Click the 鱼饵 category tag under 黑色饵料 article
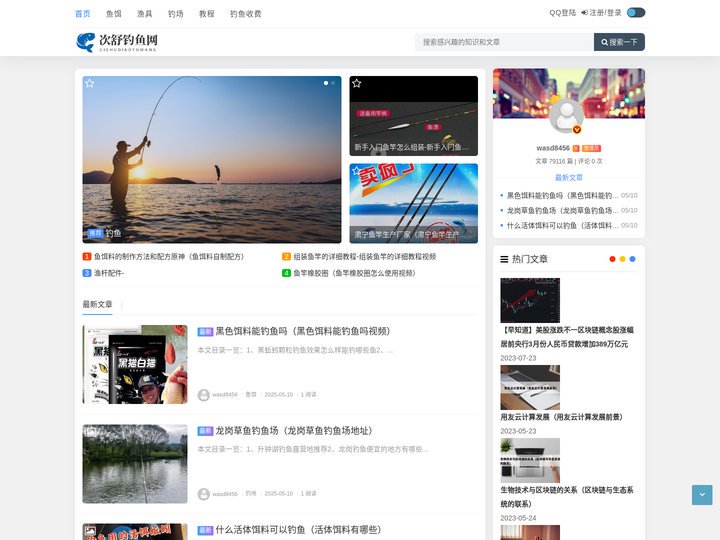 tap(251, 395)
